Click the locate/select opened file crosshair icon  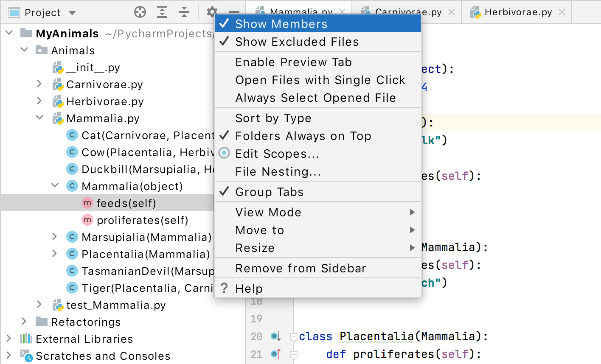click(140, 12)
